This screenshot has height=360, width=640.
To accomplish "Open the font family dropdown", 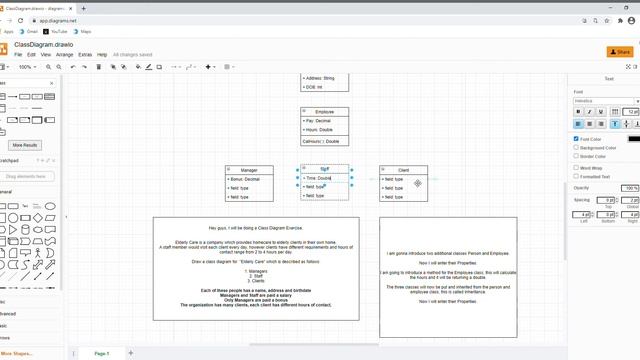I will [x=606, y=101].
